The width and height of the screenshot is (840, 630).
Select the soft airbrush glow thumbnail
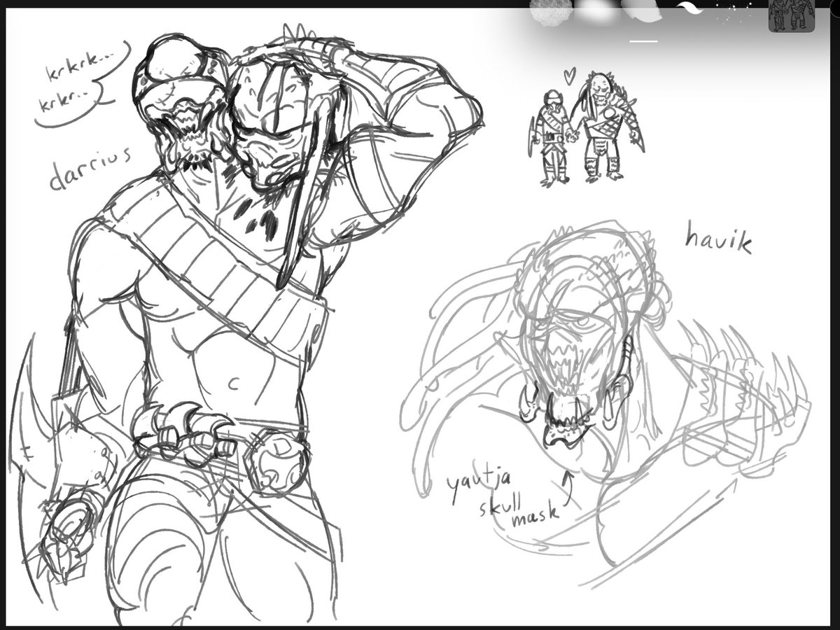(591, 8)
